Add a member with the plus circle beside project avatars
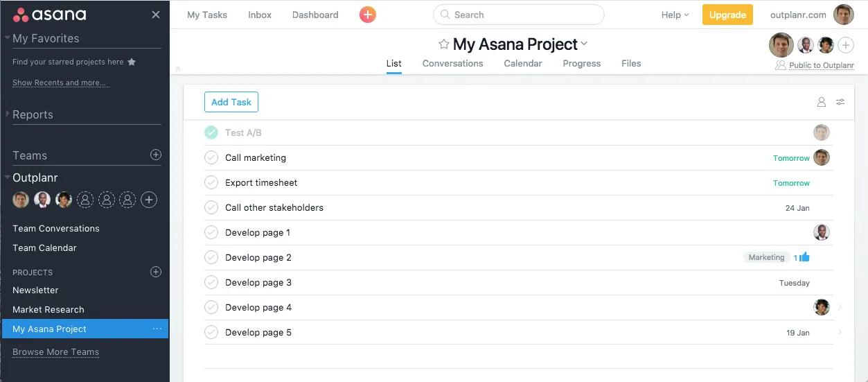The image size is (868, 382). (x=846, y=45)
